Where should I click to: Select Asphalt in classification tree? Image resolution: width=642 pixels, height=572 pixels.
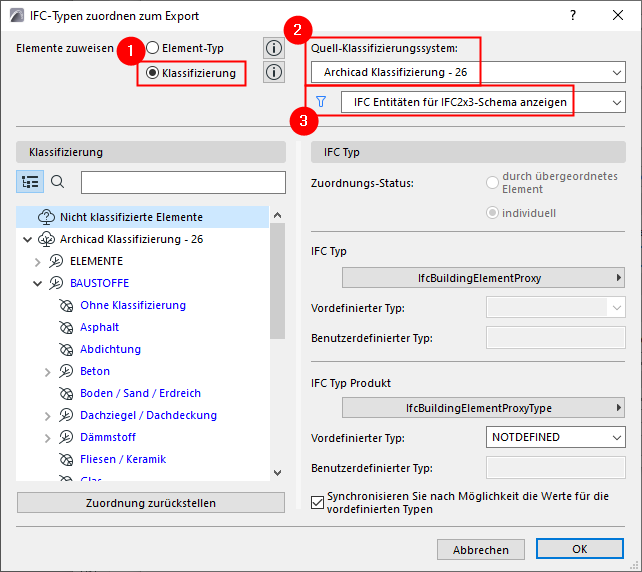[99, 327]
